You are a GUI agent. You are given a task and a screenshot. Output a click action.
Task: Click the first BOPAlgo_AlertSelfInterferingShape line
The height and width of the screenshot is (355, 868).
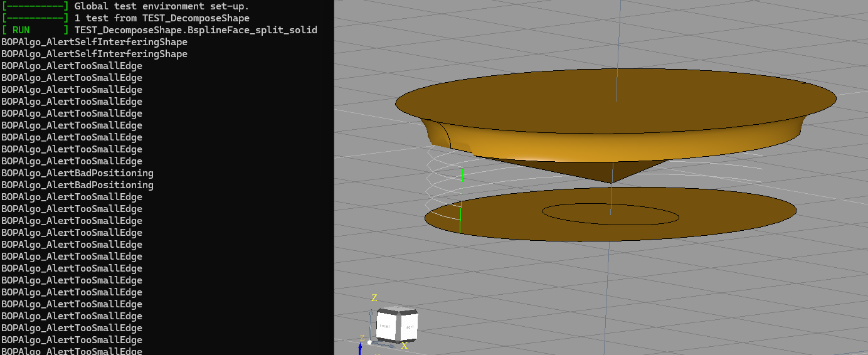[x=94, y=42]
